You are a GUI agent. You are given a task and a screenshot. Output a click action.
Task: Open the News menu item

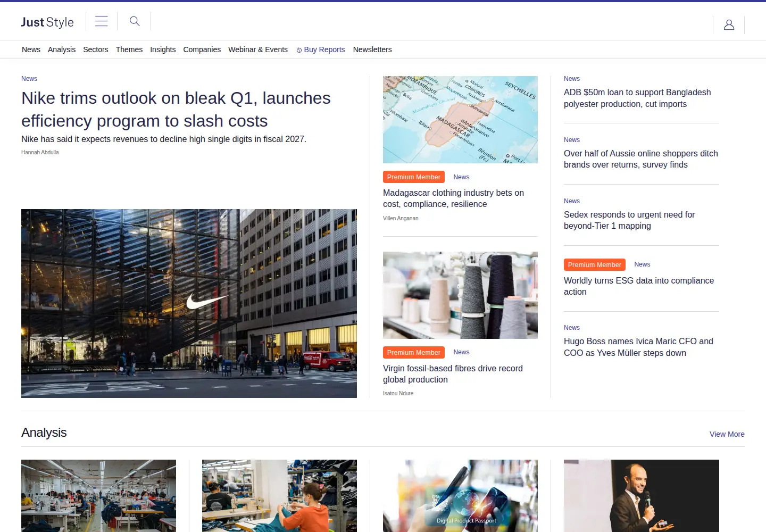click(31, 49)
